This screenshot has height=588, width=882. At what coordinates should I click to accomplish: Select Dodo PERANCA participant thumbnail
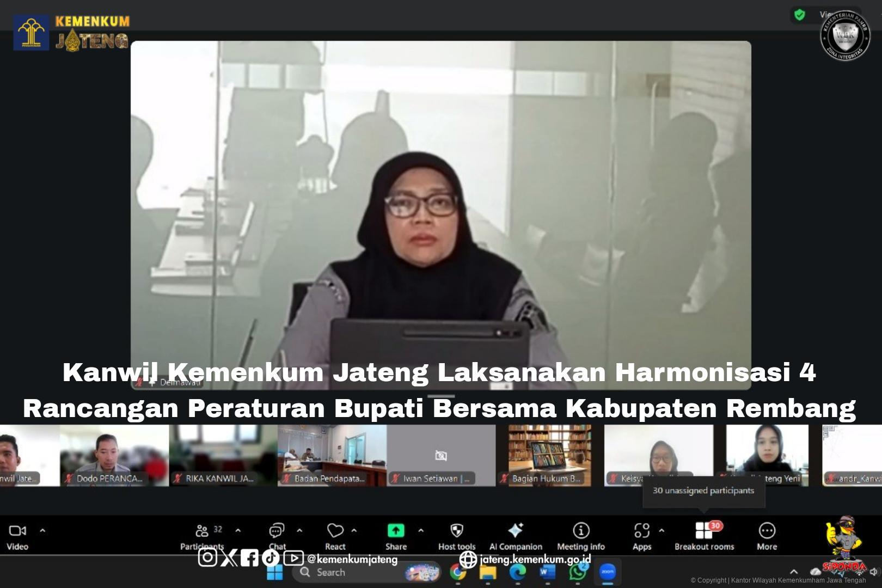coord(114,456)
